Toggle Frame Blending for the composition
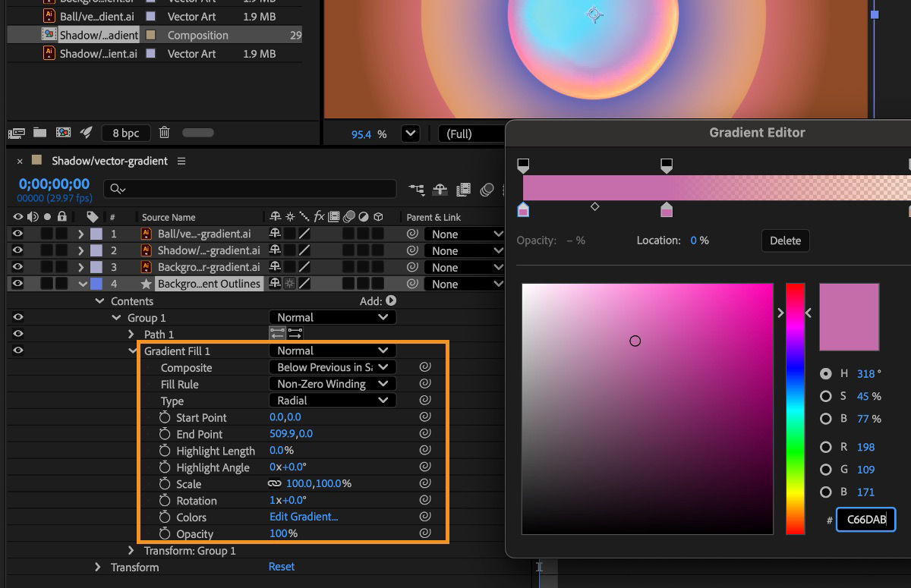Viewport: 911px width, 588px height. pos(464,190)
